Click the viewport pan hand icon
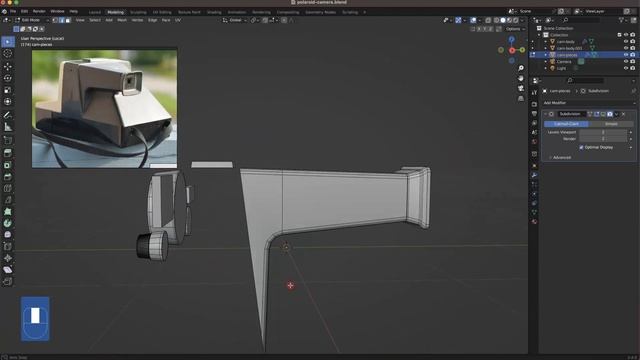This screenshot has height=360, width=640. tap(521, 78)
